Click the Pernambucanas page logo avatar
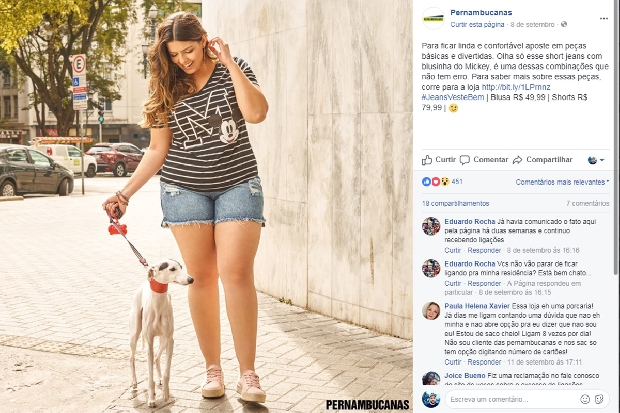Image resolution: width=620 pixels, height=413 pixels. coord(433,18)
